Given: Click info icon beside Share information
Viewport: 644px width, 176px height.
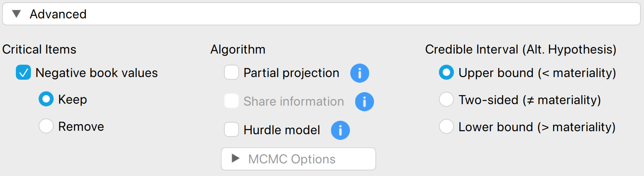Looking at the screenshot, I should coord(364,102).
